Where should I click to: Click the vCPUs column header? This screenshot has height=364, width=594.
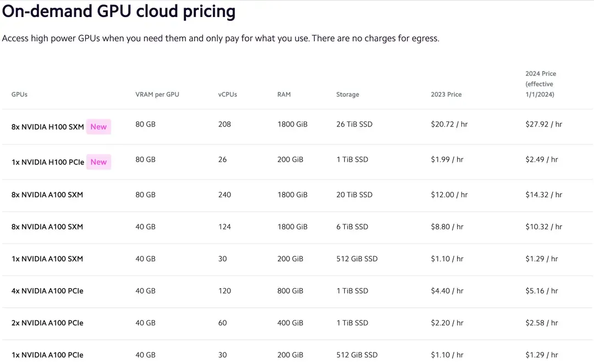228,95
